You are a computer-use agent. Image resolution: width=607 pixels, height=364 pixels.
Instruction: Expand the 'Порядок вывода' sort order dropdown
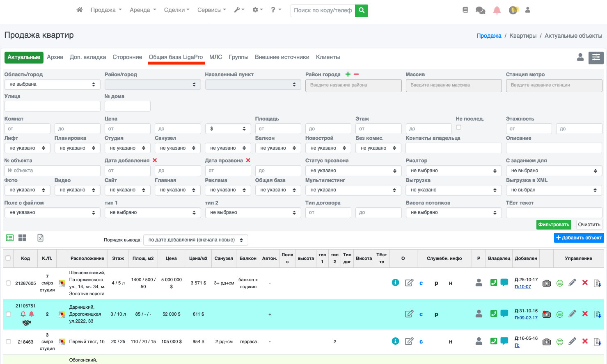(x=195, y=240)
